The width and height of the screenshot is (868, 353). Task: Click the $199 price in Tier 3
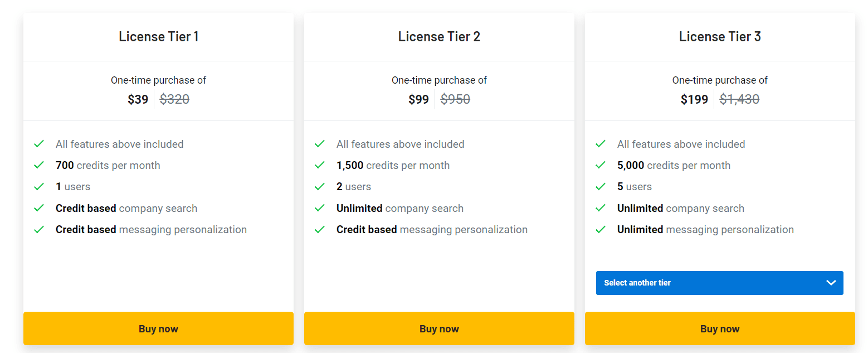(694, 99)
